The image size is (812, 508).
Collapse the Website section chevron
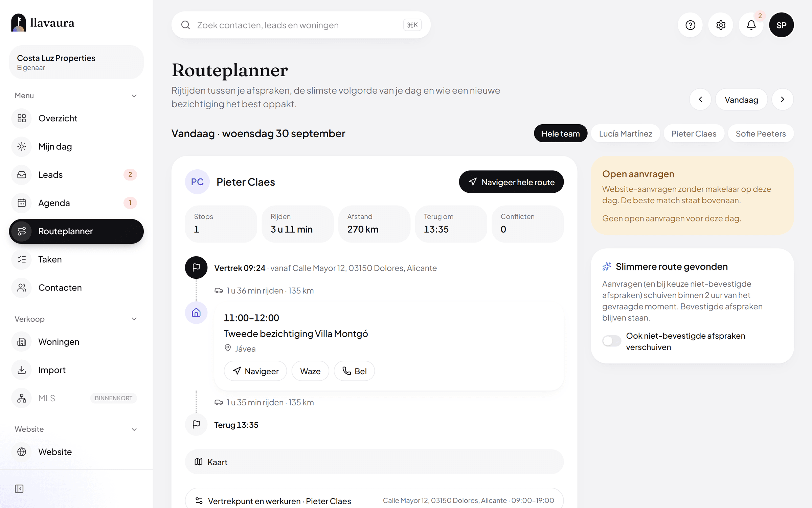134,429
